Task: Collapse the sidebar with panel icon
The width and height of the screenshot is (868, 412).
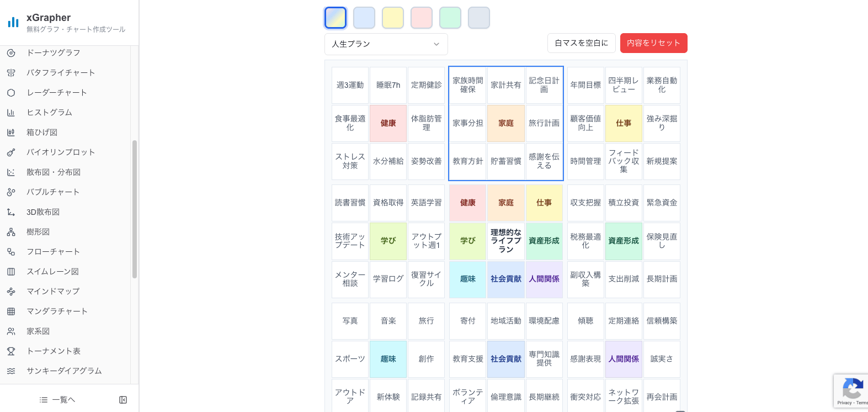Action: (x=123, y=400)
